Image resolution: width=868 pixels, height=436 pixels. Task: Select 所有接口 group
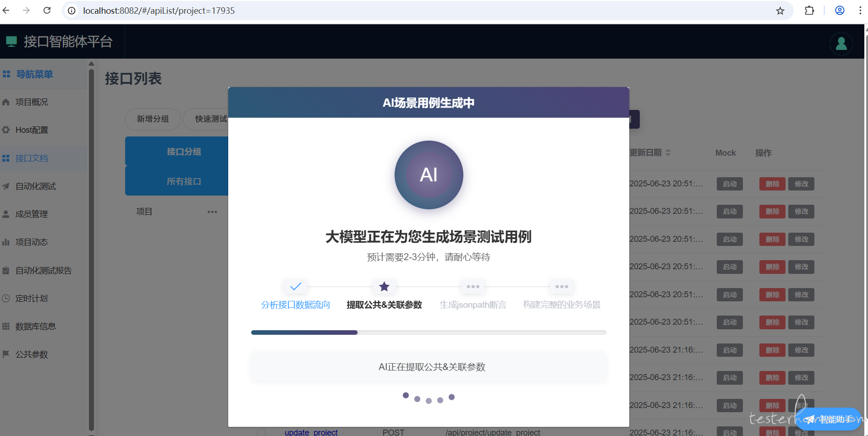pos(177,181)
